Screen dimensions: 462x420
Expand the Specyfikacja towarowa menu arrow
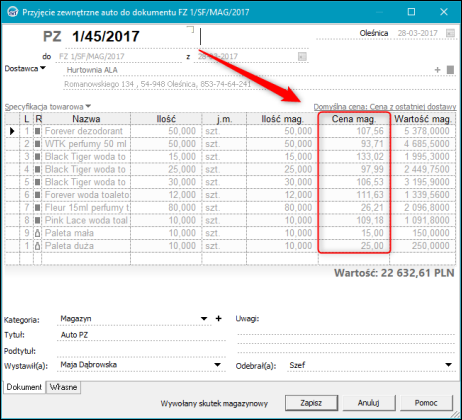(x=88, y=106)
